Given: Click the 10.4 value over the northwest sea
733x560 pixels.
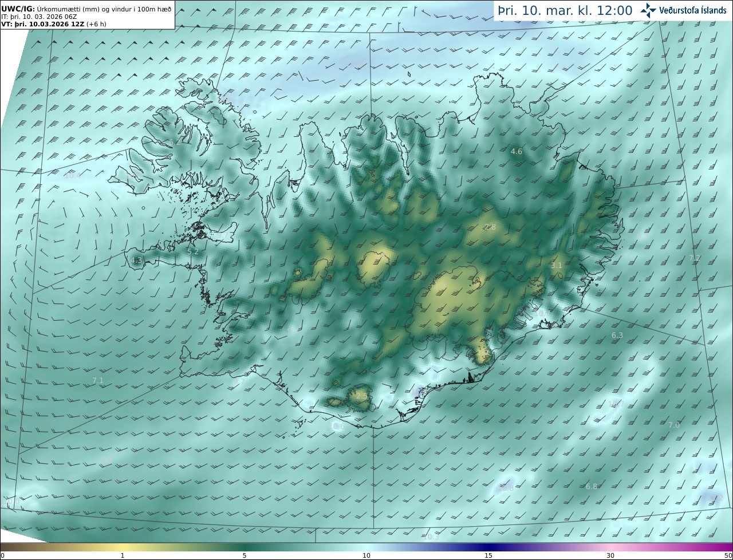Looking at the screenshot, I should pyautogui.click(x=72, y=176).
